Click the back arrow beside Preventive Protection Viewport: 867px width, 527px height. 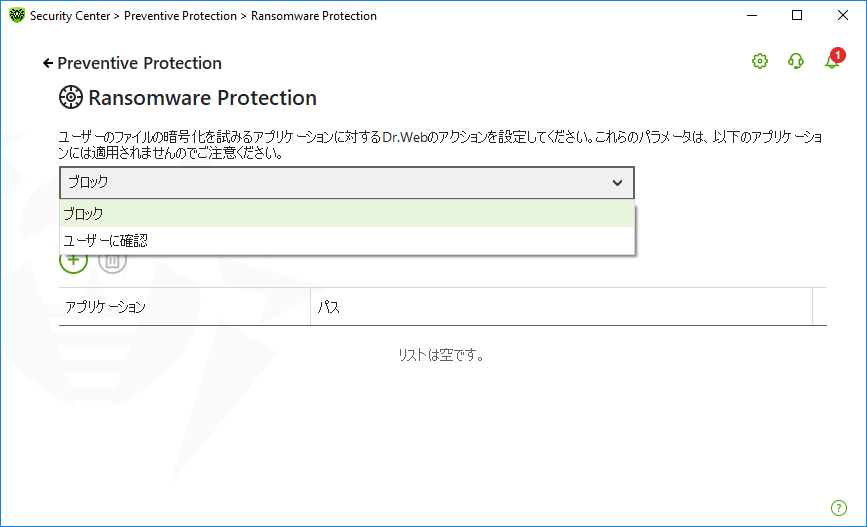point(48,63)
